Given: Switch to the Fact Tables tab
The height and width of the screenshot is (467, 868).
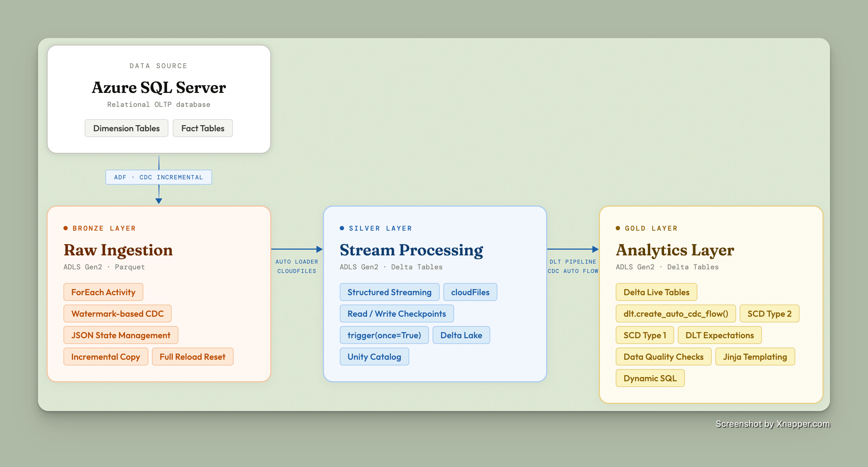Looking at the screenshot, I should click(202, 128).
